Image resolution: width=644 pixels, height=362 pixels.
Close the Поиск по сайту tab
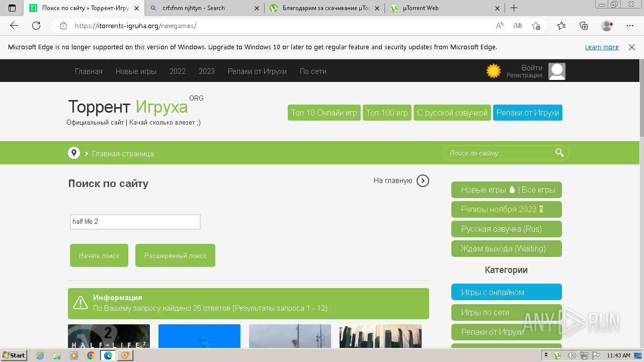(x=136, y=8)
